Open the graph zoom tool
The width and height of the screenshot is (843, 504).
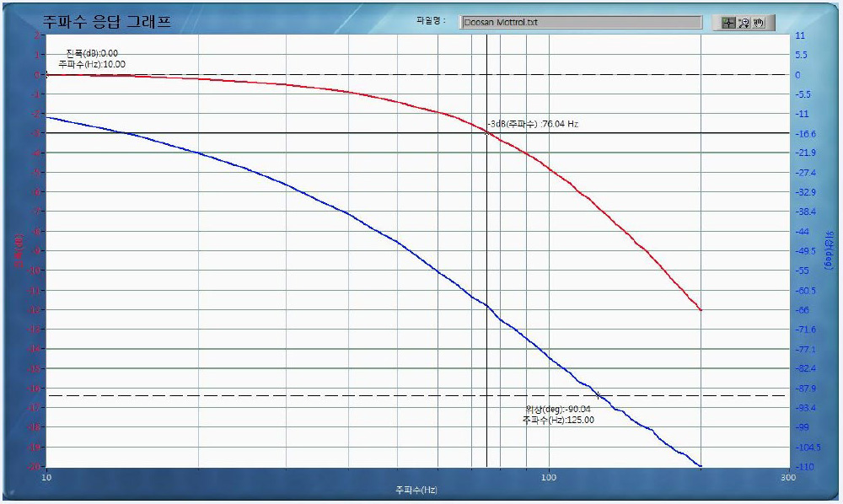pyautogui.click(x=744, y=23)
